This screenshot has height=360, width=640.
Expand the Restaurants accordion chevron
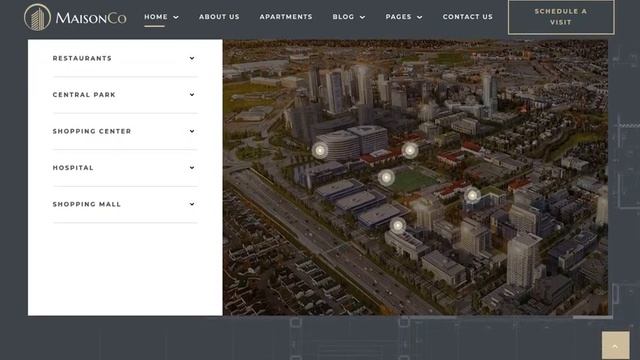[192, 58]
